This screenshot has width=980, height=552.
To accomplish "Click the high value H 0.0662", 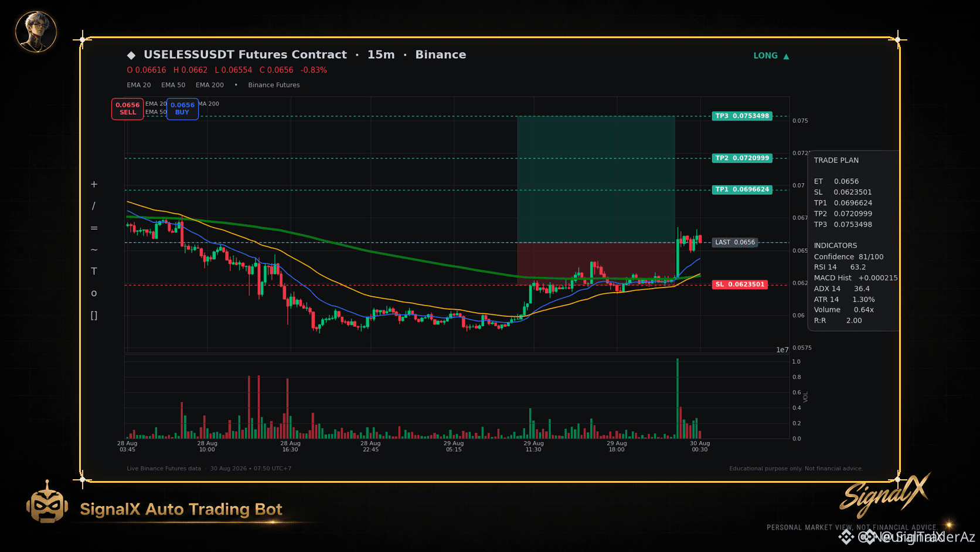I will click(190, 70).
